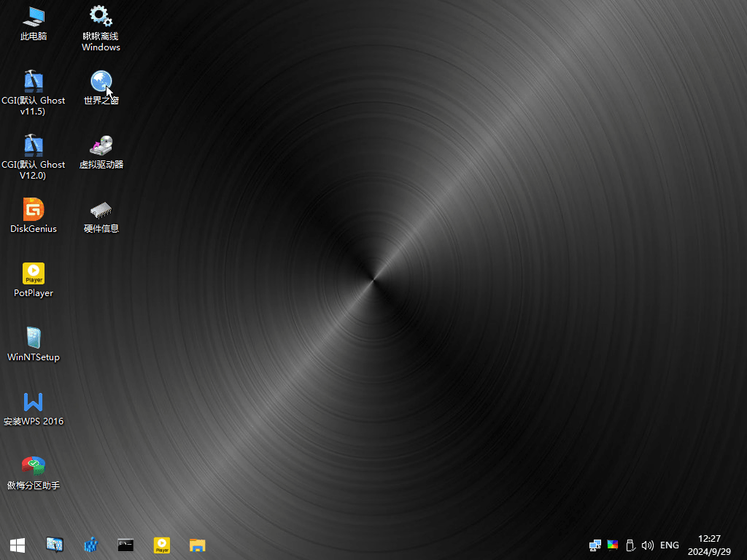
Task: Launch CGI(默认 Ghost V12.0) backup tool
Action: tap(33, 144)
